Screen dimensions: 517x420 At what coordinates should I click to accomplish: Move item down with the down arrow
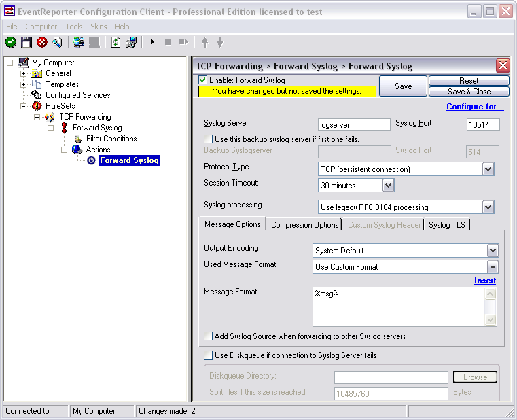[x=220, y=42]
